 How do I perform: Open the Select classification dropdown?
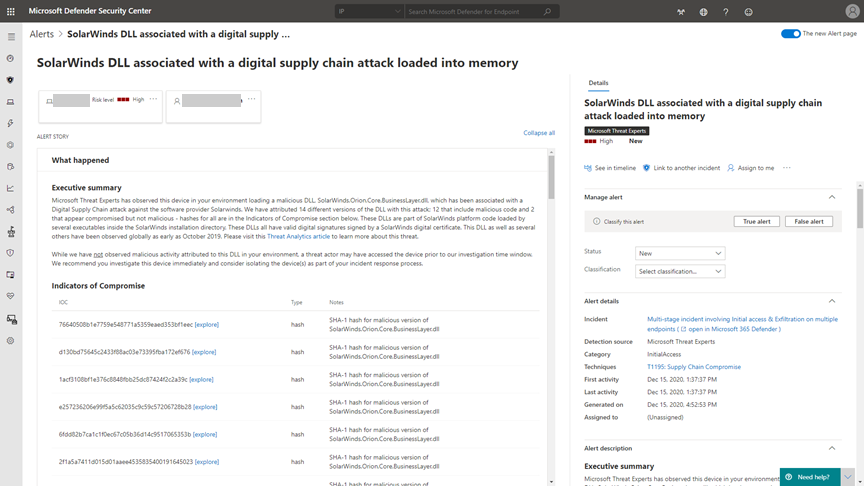[x=679, y=271]
